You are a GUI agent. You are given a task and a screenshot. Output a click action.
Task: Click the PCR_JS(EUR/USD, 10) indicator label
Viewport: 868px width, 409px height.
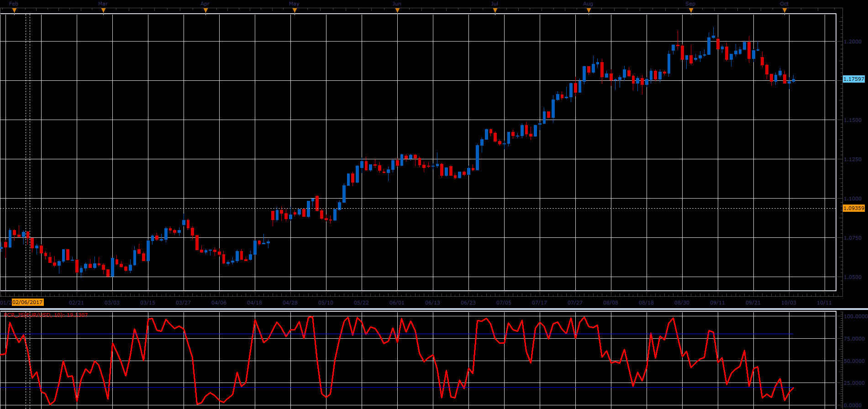(x=46, y=315)
